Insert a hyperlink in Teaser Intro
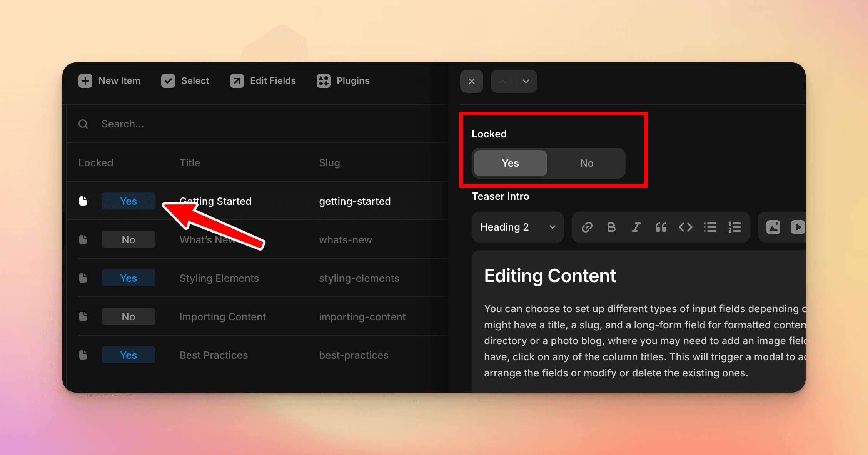 587,227
